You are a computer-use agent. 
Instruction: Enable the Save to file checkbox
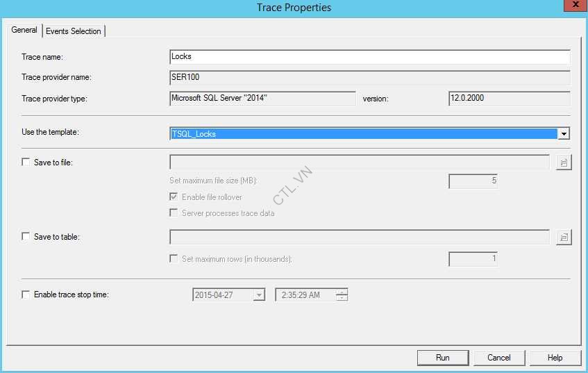26,163
